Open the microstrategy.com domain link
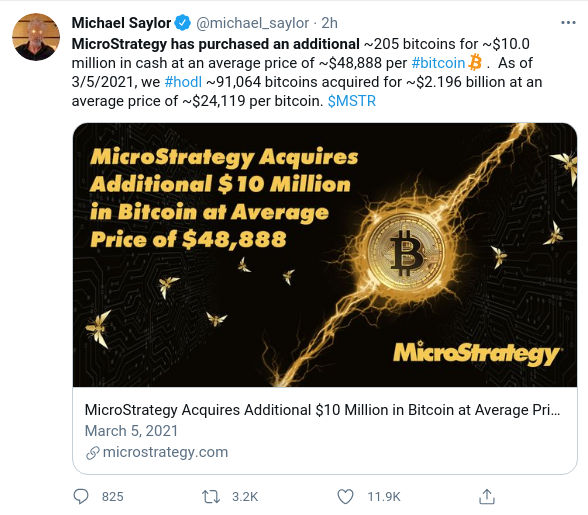Screen dimensions: 588x515 pyautogui.click(x=165, y=452)
